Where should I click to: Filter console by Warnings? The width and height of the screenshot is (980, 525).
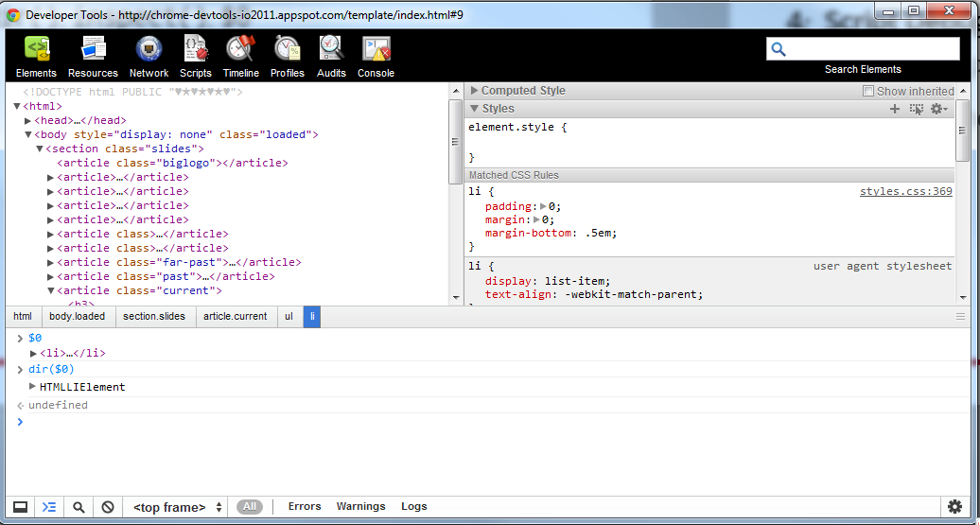[x=360, y=506]
